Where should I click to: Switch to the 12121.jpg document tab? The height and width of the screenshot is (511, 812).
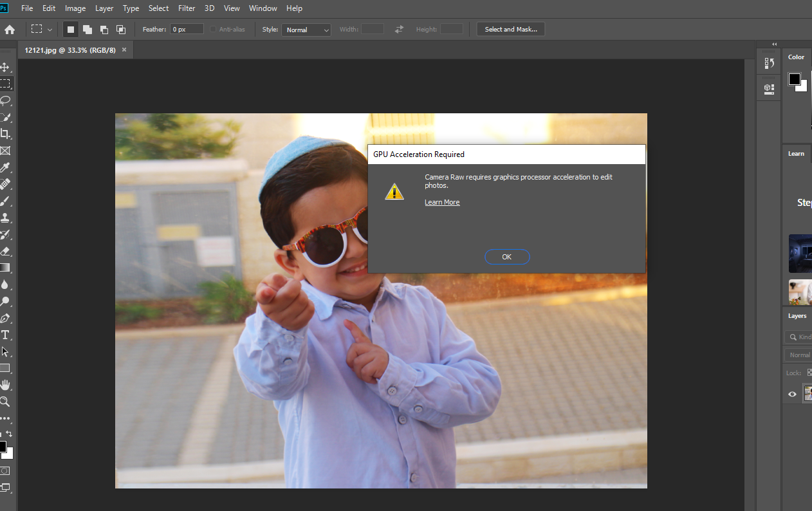pyautogui.click(x=71, y=50)
